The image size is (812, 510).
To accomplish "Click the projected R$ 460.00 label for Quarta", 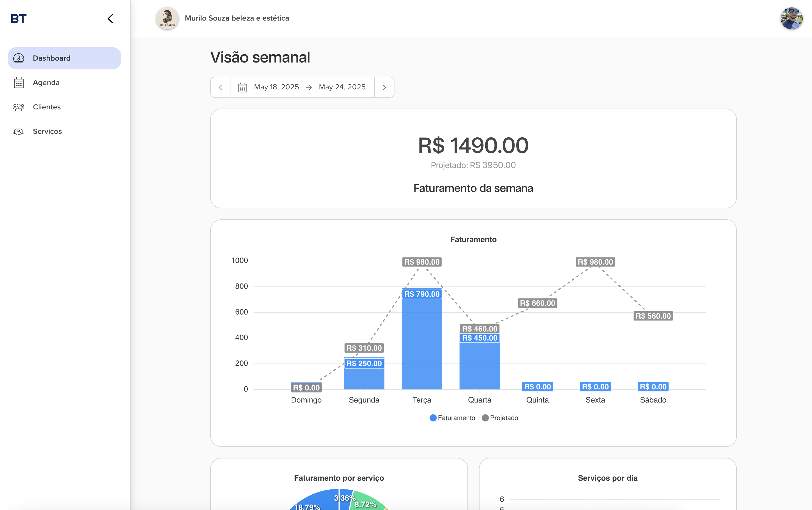I will (480, 329).
